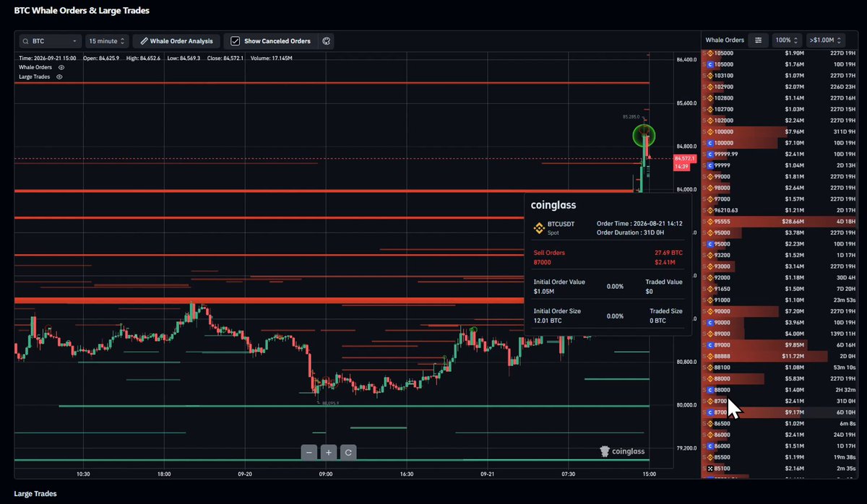Open the chart theme palette icon
The width and height of the screenshot is (867, 504).
pyautogui.click(x=326, y=41)
